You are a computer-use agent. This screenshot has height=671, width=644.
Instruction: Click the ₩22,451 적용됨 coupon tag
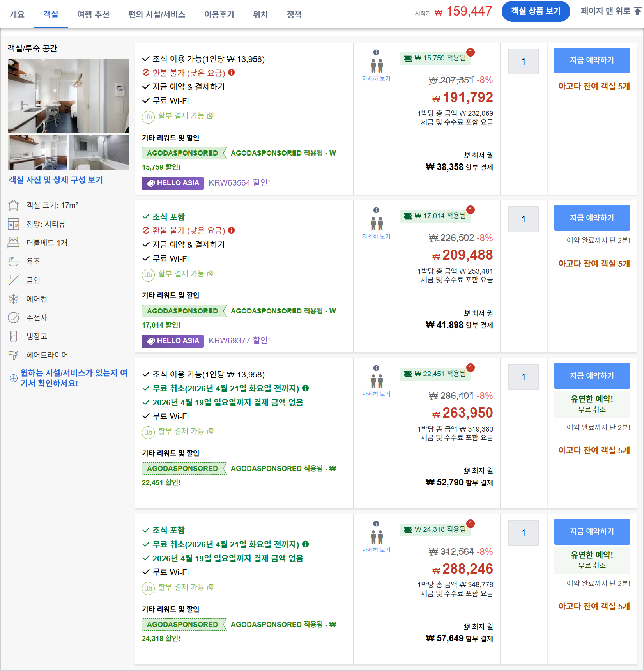tap(435, 374)
